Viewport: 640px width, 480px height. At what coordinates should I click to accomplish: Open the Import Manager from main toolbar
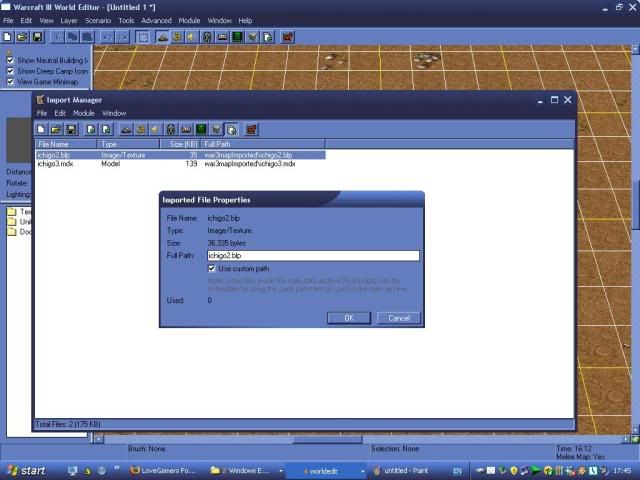pyautogui.click(x=268, y=37)
